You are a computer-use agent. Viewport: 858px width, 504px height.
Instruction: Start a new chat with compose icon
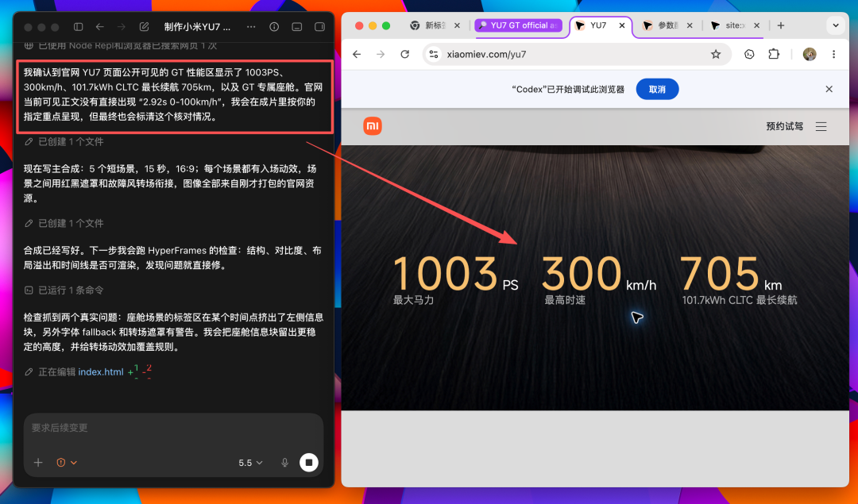(x=144, y=27)
